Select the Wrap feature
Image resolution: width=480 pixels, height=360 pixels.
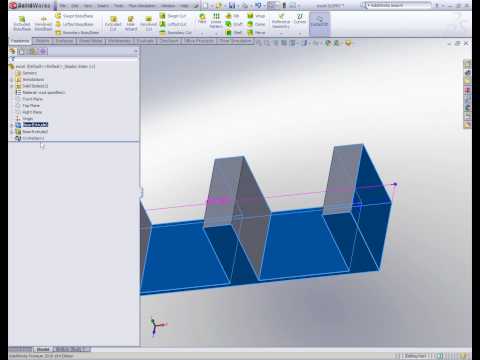coord(256,16)
